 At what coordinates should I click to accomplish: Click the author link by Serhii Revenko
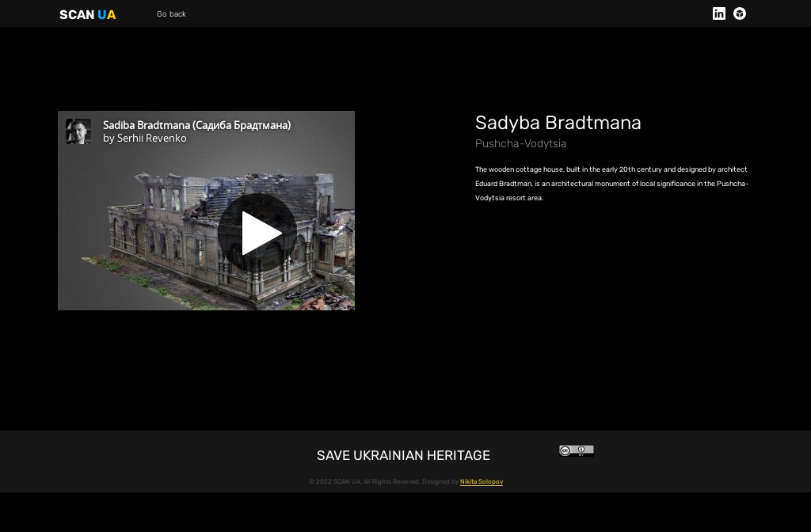144,139
